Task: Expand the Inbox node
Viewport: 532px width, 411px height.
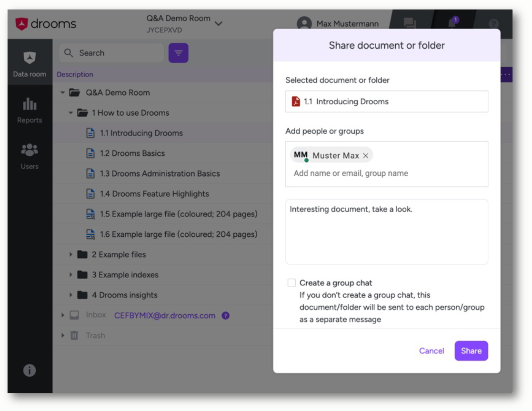Action: click(62, 315)
